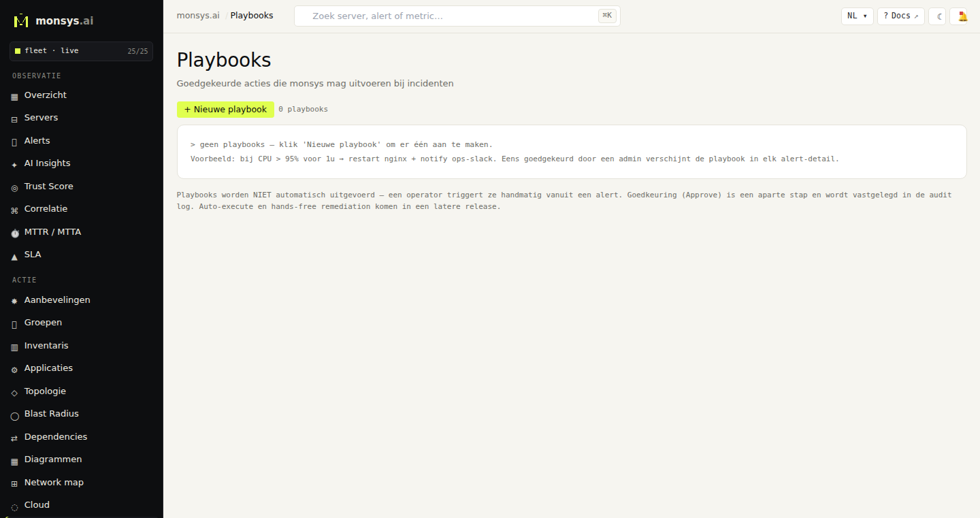Screen dimensions: 980x518
Task: Click the Alerts sidebar icon
Action: (14, 142)
